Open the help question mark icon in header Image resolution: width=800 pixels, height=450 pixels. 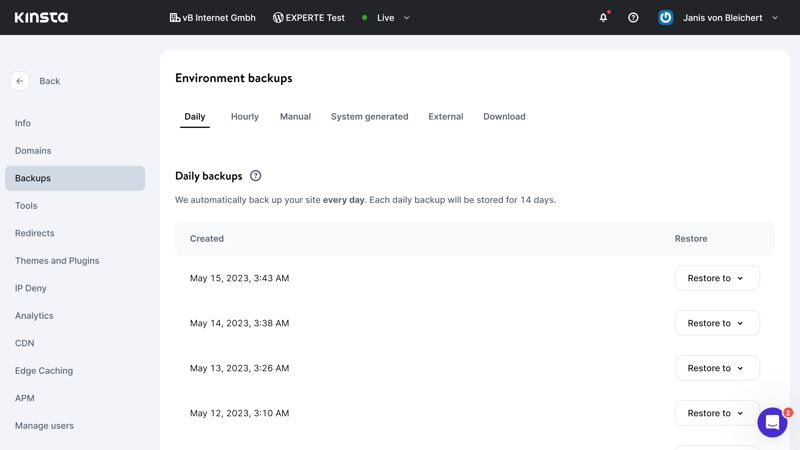point(633,18)
